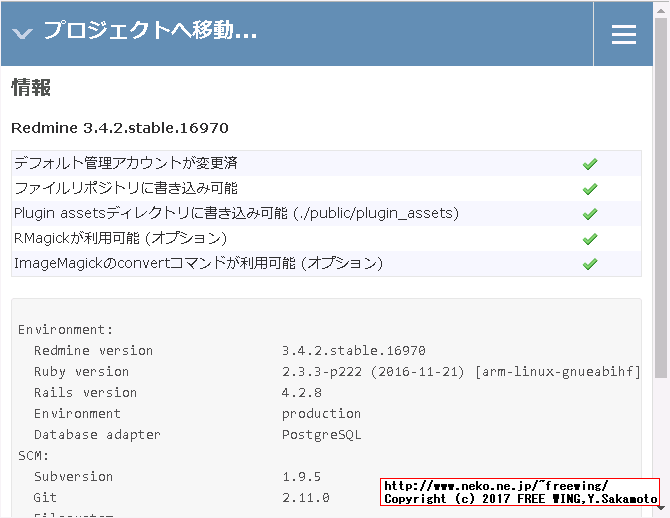Select the Plugin assets directory writable text
Image resolution: width=670 pixels, height=518 pixels.
[236, 213]
